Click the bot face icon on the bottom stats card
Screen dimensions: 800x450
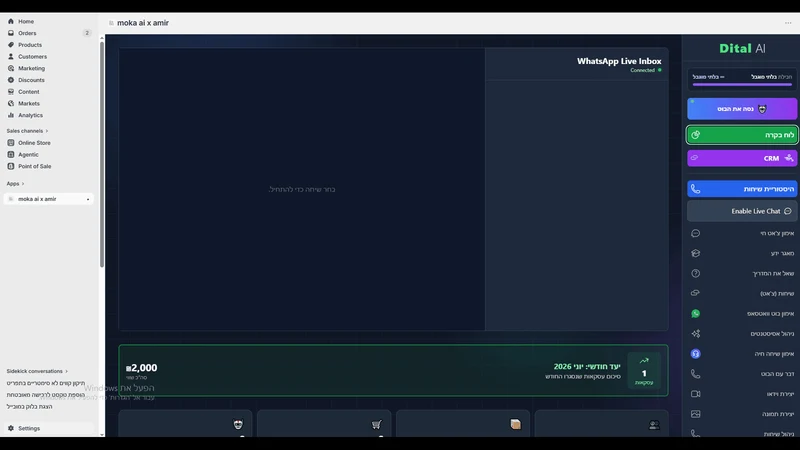(x=238, y=424)
